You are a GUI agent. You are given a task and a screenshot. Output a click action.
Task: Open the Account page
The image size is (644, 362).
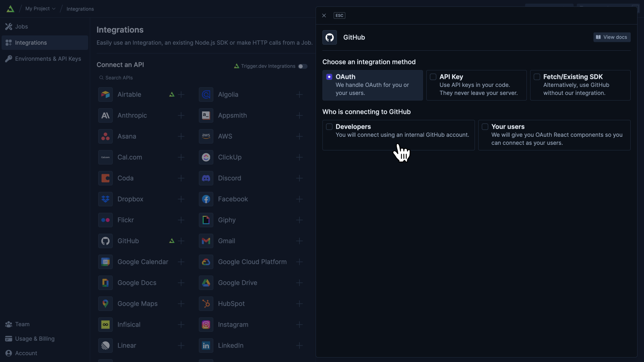[x=45, y=353]
